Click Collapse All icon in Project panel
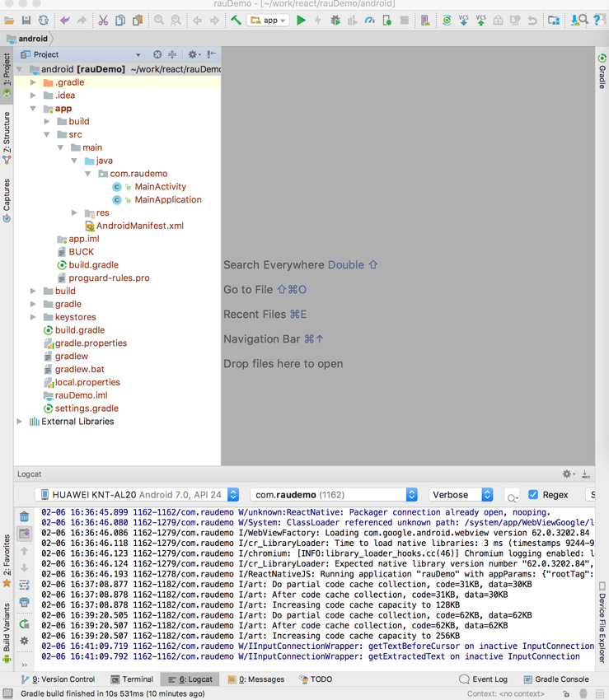The image size is (609, 700). coord(172,54)
